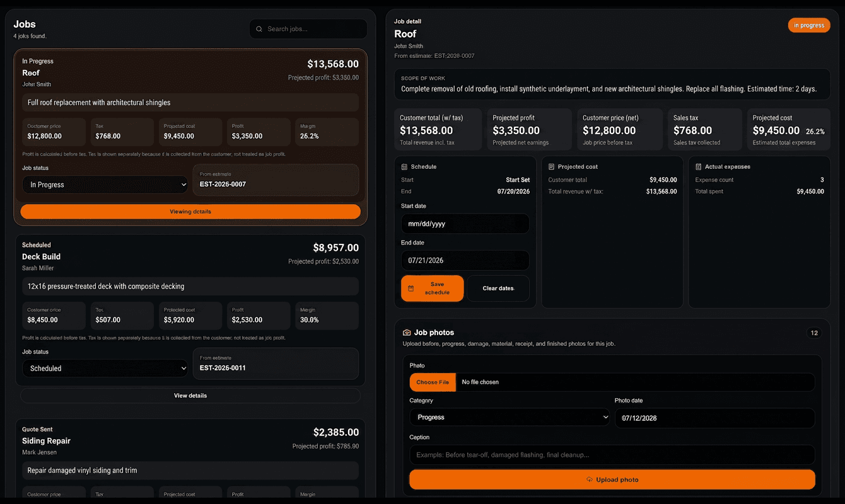Click the Expense count row in Actual expenses
845x504 pixels.
point(759,180)
